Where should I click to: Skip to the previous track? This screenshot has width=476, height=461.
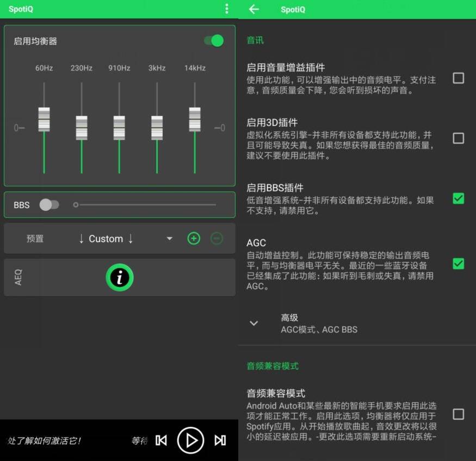(x=161, y=440)
